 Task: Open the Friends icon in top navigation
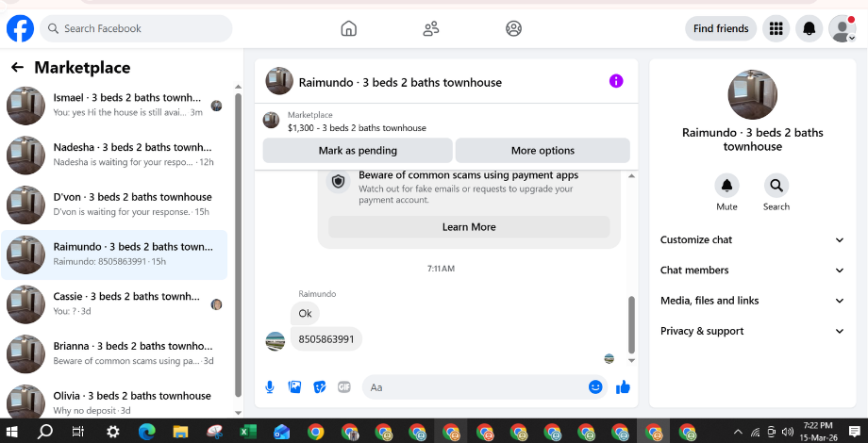(x=430, y=28)
